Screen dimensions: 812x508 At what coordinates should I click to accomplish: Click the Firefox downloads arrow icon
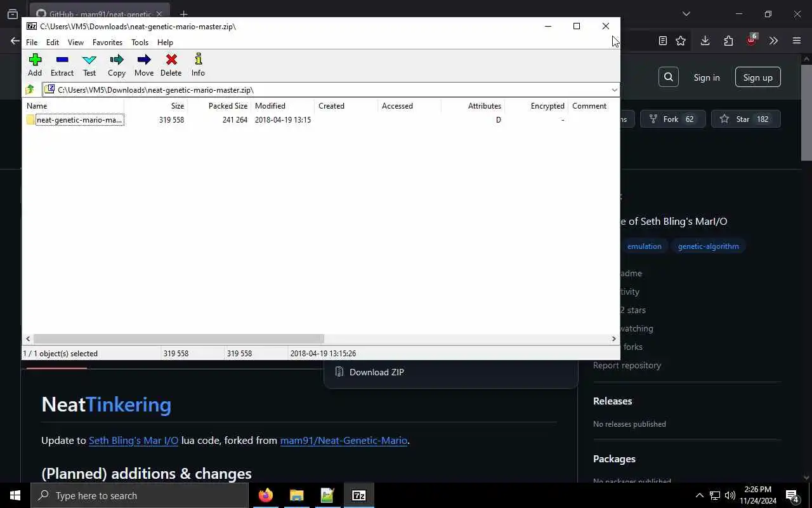pyautogui.click(x=705, y=41)
